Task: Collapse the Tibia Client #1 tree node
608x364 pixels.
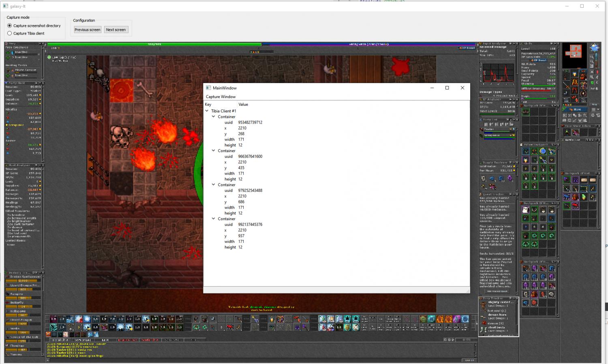Action: pos(207,111)
